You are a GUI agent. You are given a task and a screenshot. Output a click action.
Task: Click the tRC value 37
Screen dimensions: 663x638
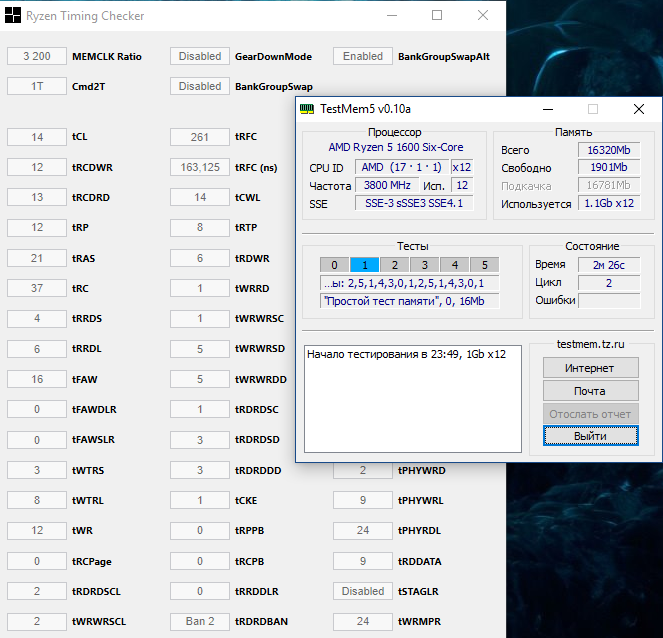pyautogui.click(x=37, y=288)
